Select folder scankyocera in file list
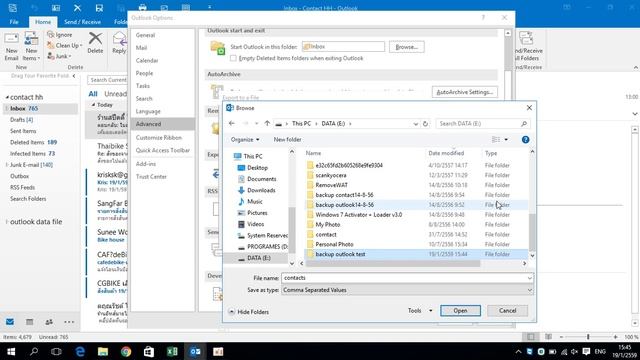The height and width of the screenshot is (360, 640). [331, 175]
